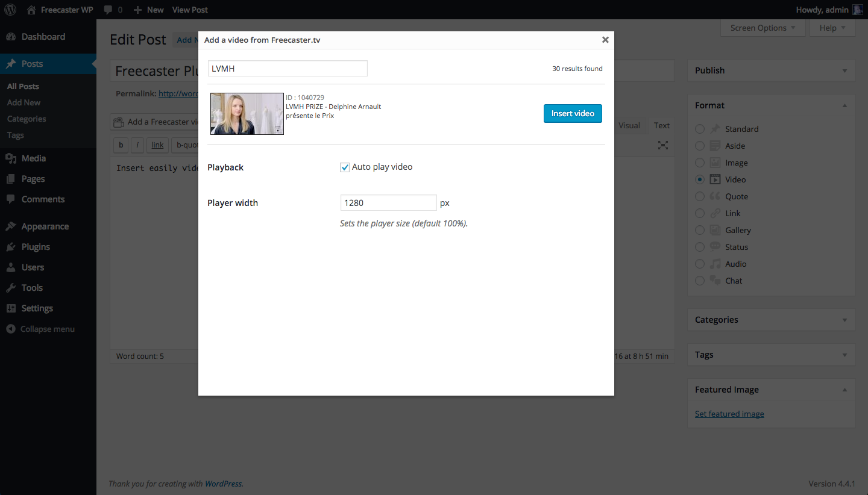The image size is (868, 495).
Task: Open the Howdy, admin account menu
Action: click(x=829, y=10)
